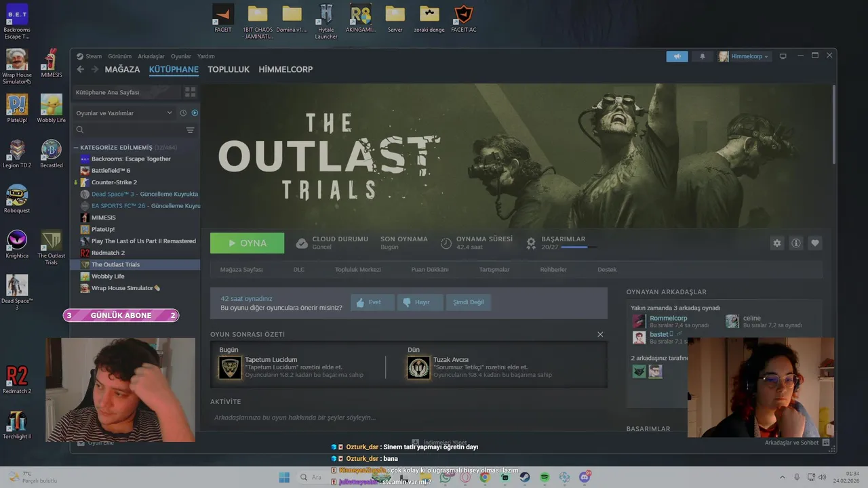Open the DLC link
Image resolution: width=868 pixels, height=488 pixels.
tap(299, 270)
